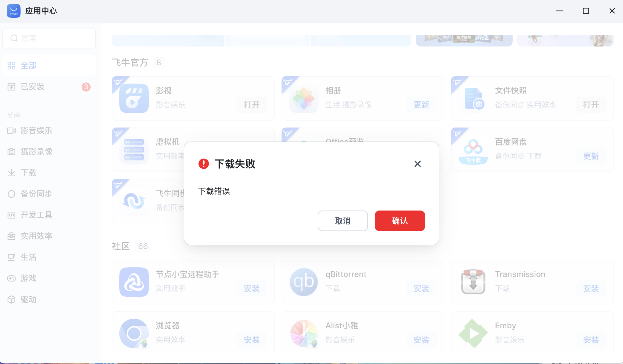Image resolution: width=623 pixels, height=364 pixels.
Task: Open the 游戏 category
Action: click(x=29, y=278)
